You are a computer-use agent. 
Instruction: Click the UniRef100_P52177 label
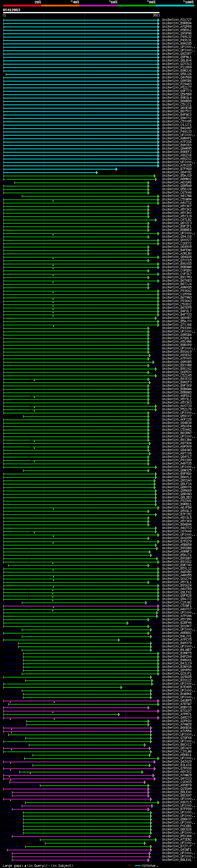coord(177,88)
